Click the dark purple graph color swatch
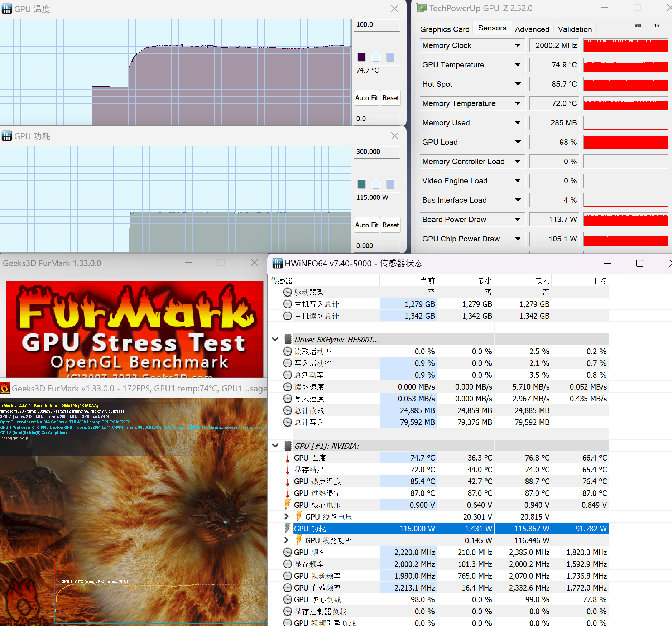 click(x=362, y=57)
